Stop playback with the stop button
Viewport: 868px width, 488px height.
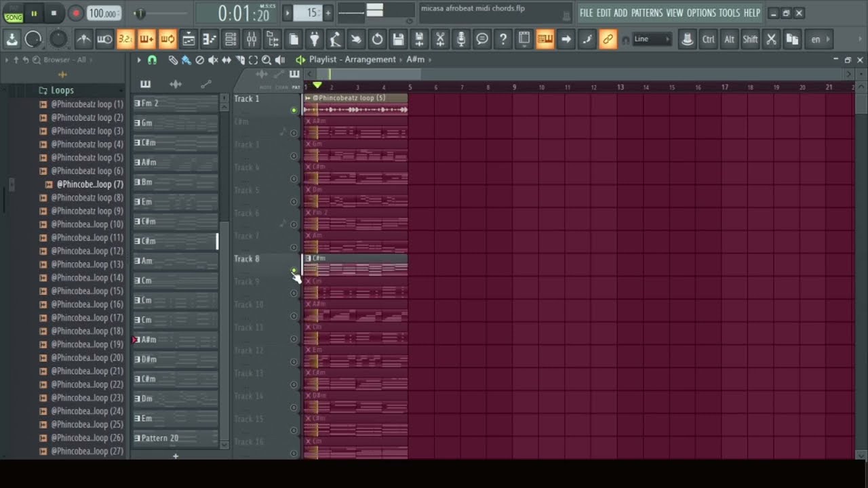[54, 13]
